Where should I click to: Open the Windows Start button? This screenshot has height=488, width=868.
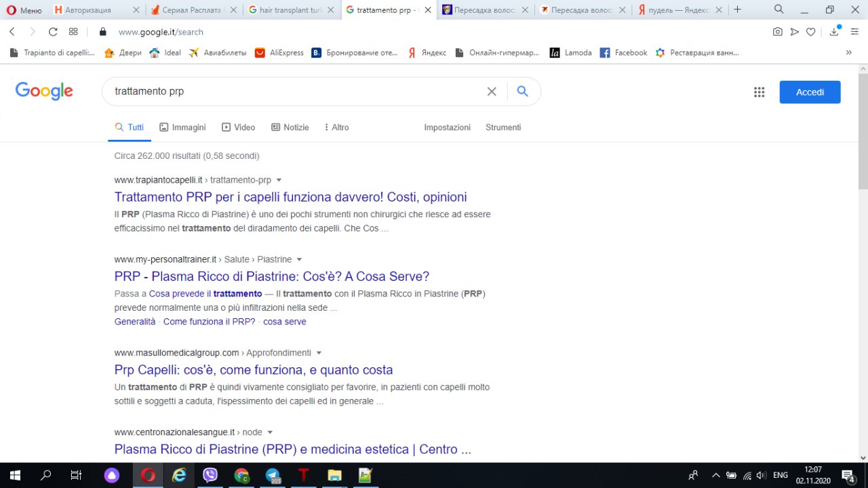[x=14, y=475]
